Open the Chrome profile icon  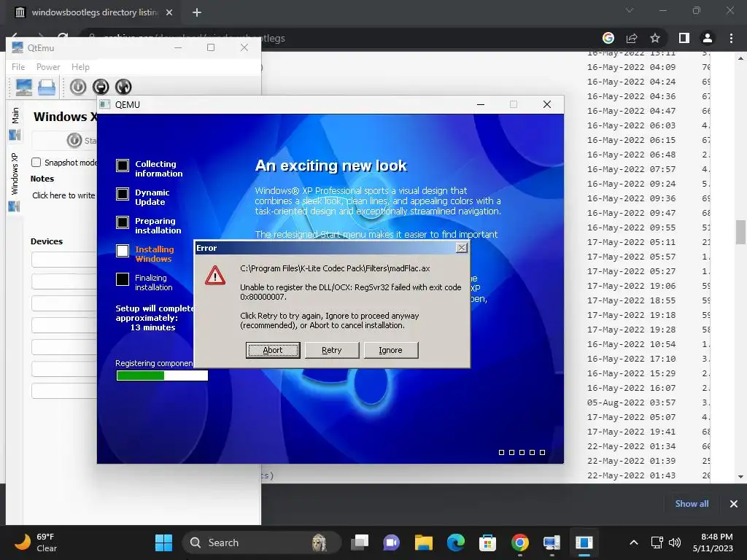pyautogui.click(x=708, y=38)
